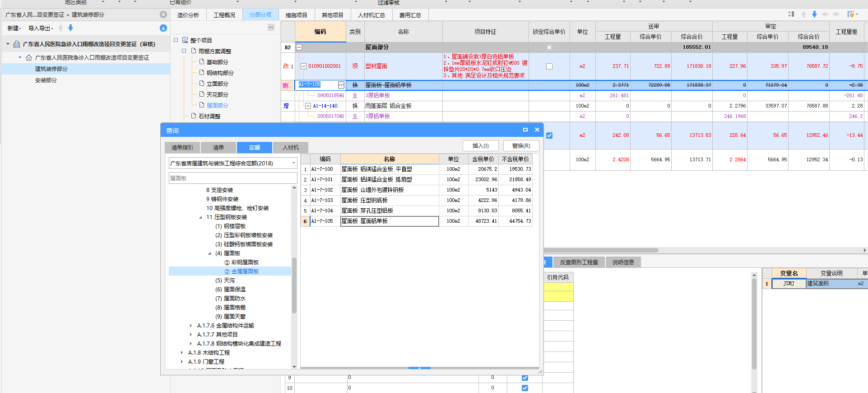Image resolution: width=868 pixels, height=393 pixels.
Task: Click the first yellow cell under 引用代码
Action: [x=558, y=287]
